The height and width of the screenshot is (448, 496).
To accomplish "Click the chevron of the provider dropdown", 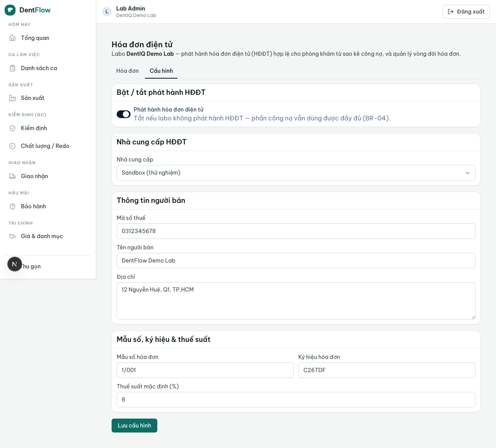I will tap(468, 173).
